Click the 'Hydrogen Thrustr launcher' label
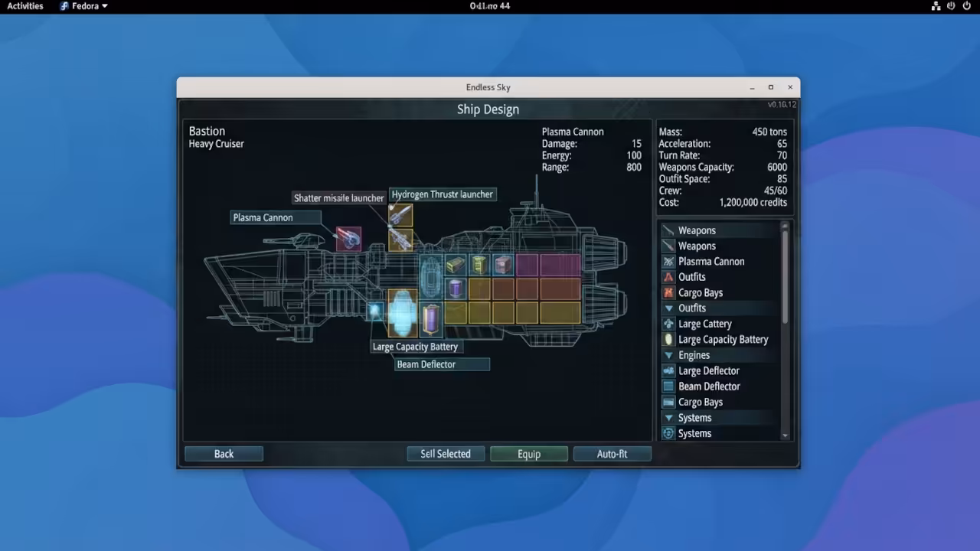 (443, 194)
